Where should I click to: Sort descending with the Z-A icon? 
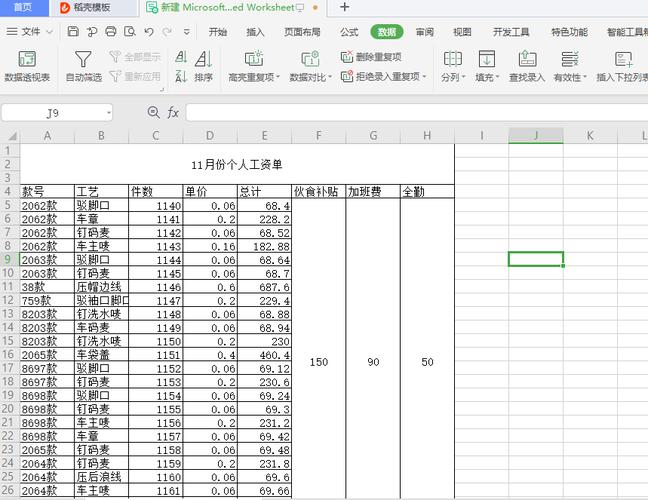(x=181, y=76)
